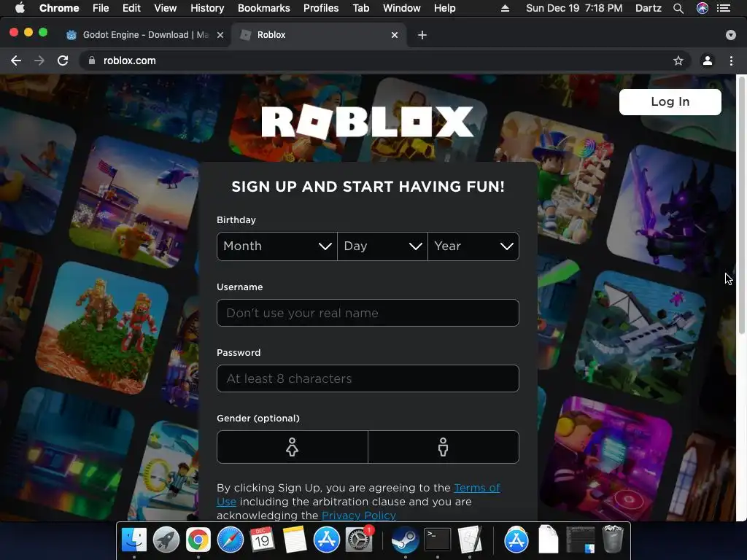Open Notes from the dock
Screen dimensions: 747x560
[x=295, y=540]
